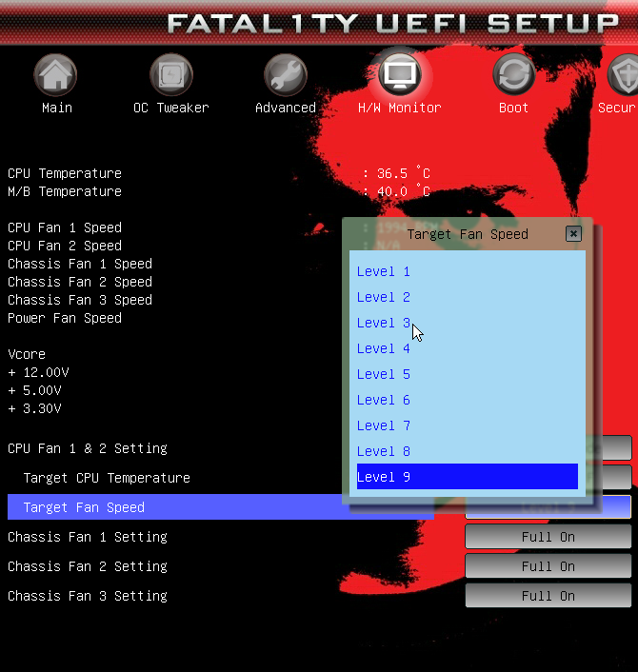
Task: Open the Security shield icon
Action: [x=623, y=75]
